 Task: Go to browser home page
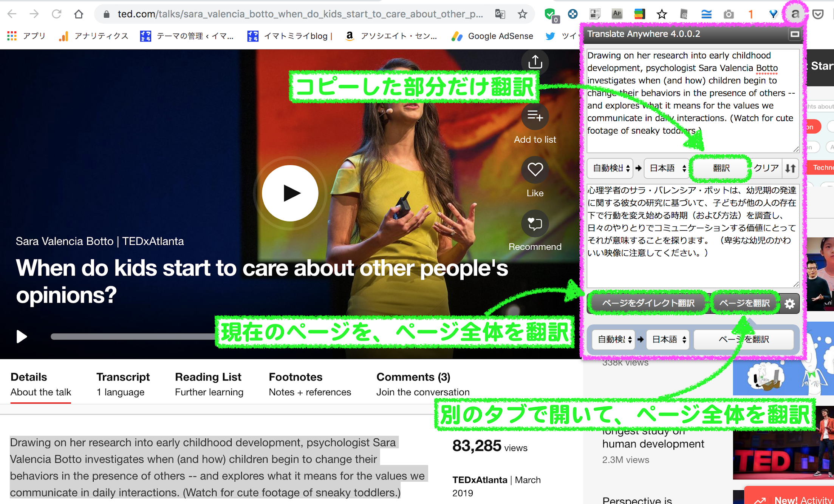click(x=79, y=14)
